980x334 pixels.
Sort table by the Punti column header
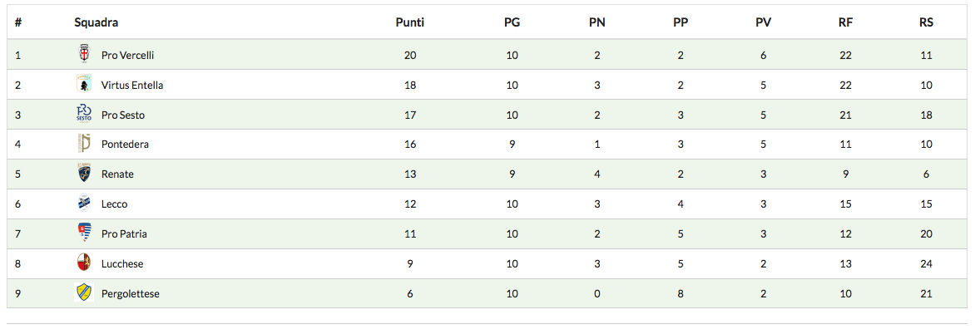point(409,22)
